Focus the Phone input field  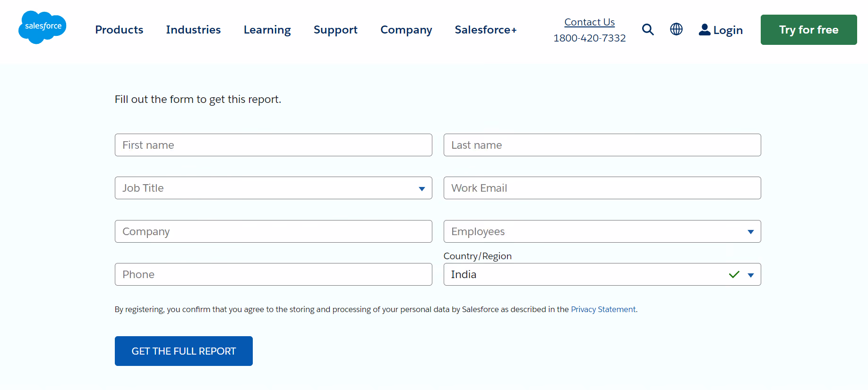coord(273,274)
